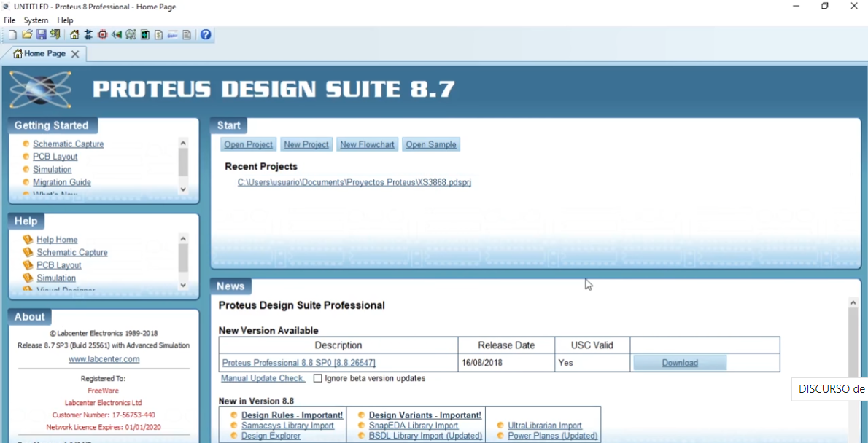Click the Open Project folder icon

coord(27,35)
